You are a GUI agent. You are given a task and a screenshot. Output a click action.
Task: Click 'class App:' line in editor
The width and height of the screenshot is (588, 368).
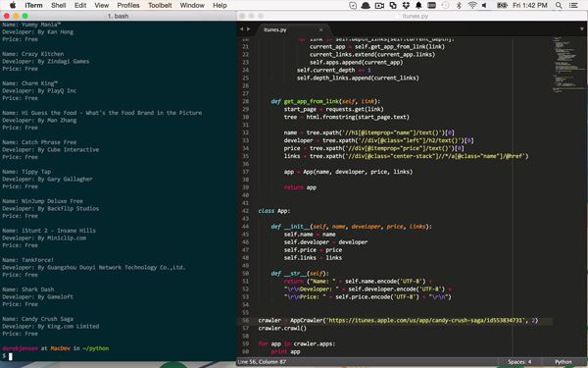274,211
